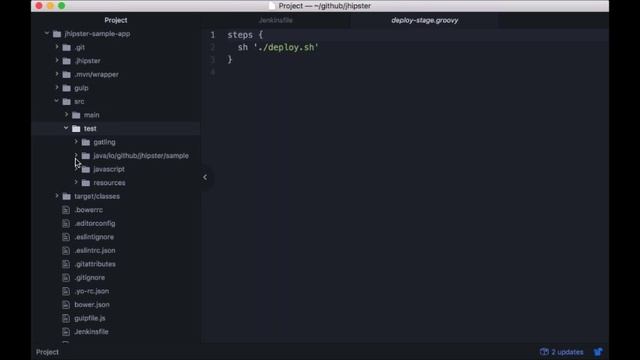Expand the target/classes folder chevron
Viewport: 640px width, 360px height.
[x=57, y=196]
